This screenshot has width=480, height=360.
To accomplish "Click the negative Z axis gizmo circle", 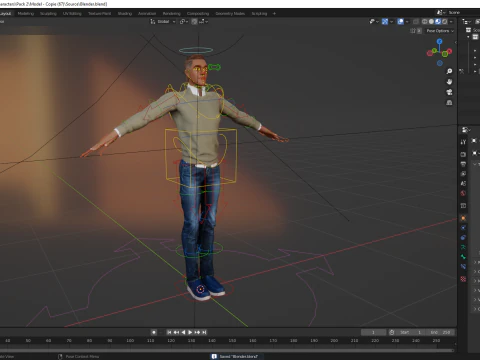I will coord(440,63).
